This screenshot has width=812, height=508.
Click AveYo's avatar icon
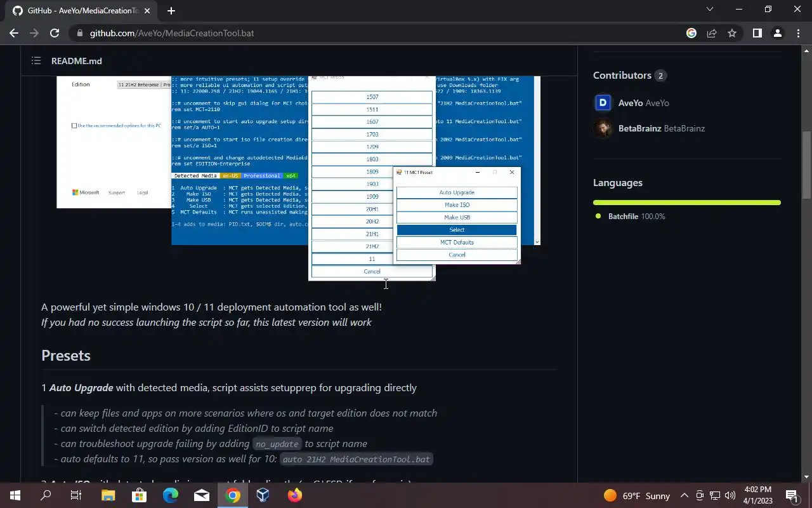tap(603, 103)
